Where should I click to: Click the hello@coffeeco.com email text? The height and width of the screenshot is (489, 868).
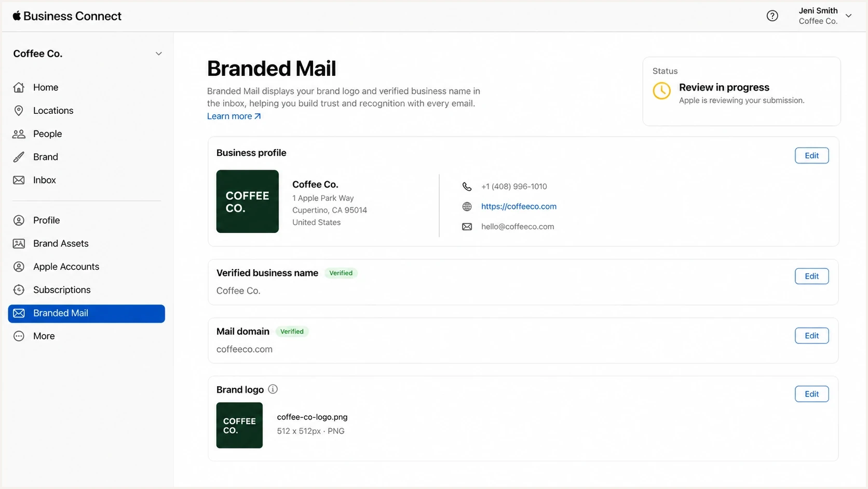click(x=518, y=227)
